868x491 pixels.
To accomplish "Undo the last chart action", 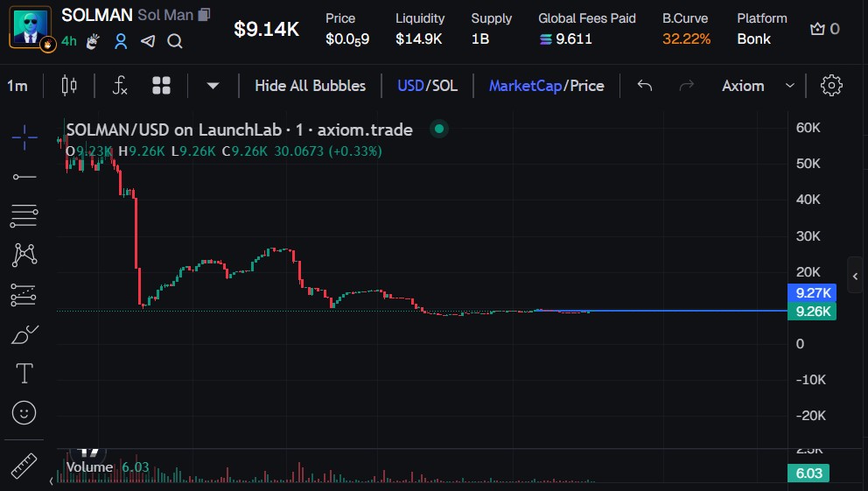I will click(644, 86).
